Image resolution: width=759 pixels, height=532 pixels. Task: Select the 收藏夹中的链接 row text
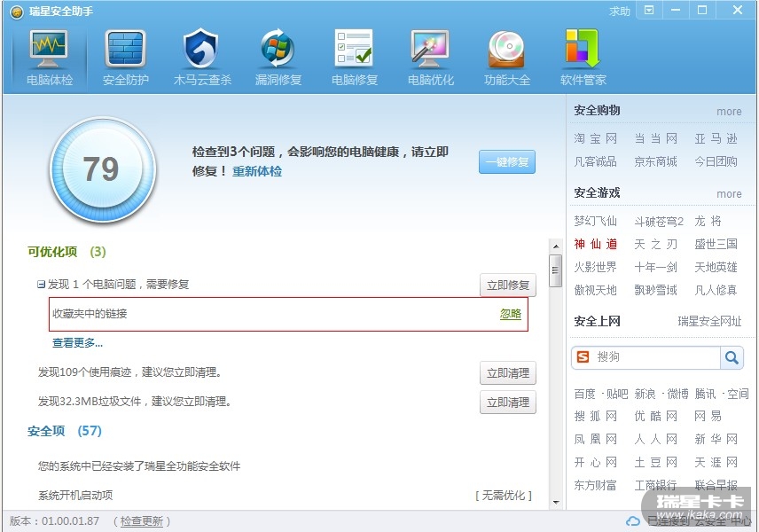pos(90,314)
